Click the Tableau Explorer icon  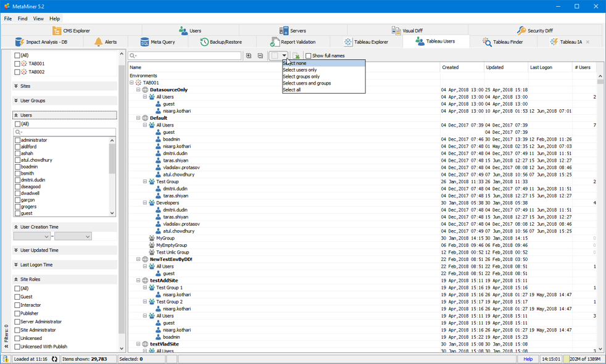click(x=348, y=42)
